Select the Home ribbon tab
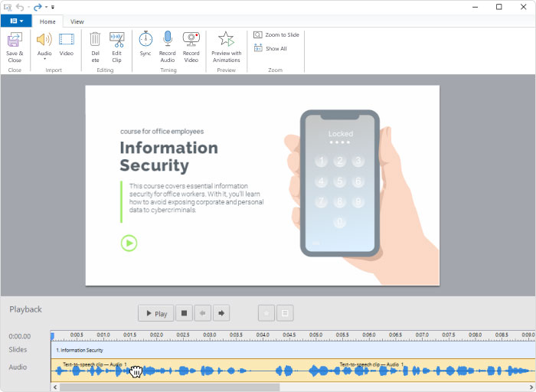 (47, 21)
